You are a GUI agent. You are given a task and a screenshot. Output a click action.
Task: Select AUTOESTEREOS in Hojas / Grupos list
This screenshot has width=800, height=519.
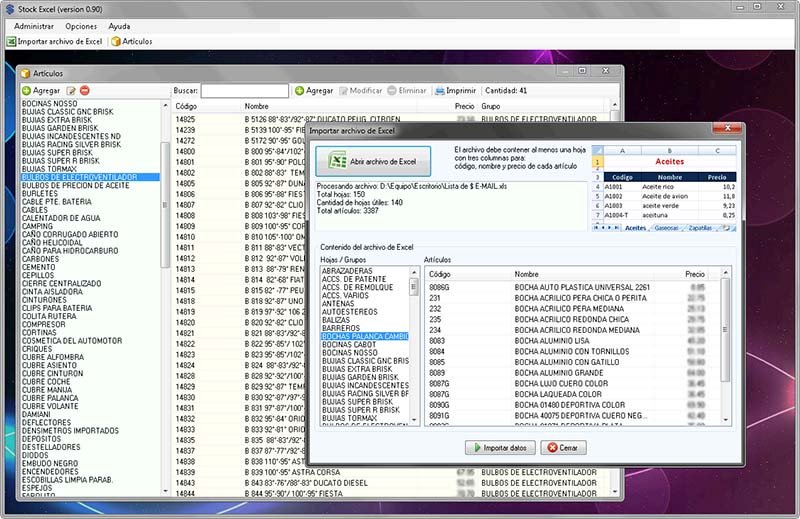tap(350, 312)
